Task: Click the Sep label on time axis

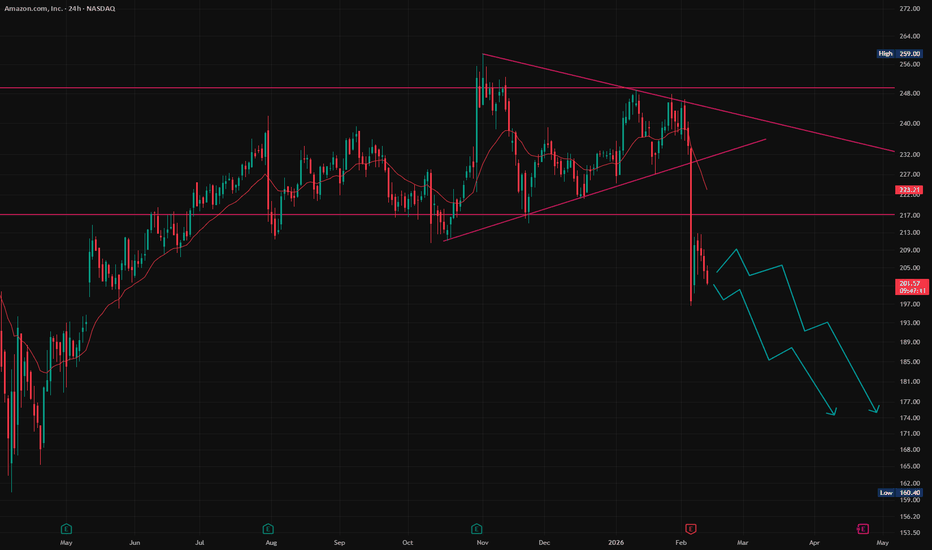Action: tap(339, 542)
